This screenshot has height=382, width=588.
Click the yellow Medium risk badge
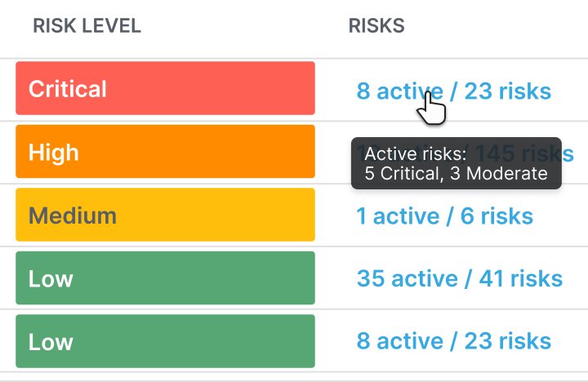[165, 215]
